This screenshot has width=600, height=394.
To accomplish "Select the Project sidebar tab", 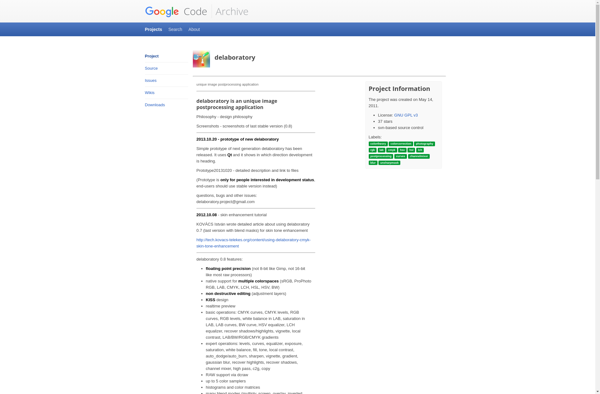I will (x=152, y=56).
